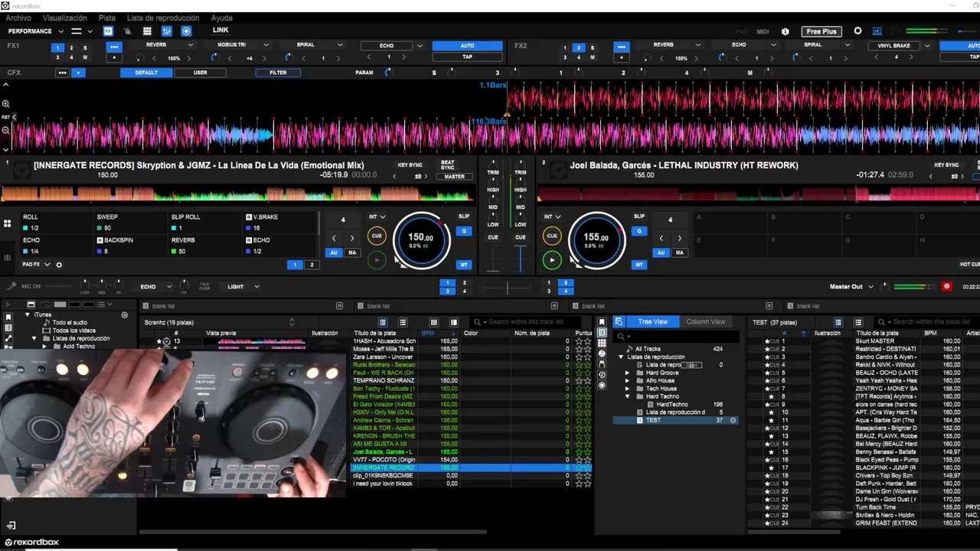The width and height of the screenshot is (980, 551).
Task: Toggle quantize Q on deck 2
Action: pyautogui.click(x=639, y=230)
